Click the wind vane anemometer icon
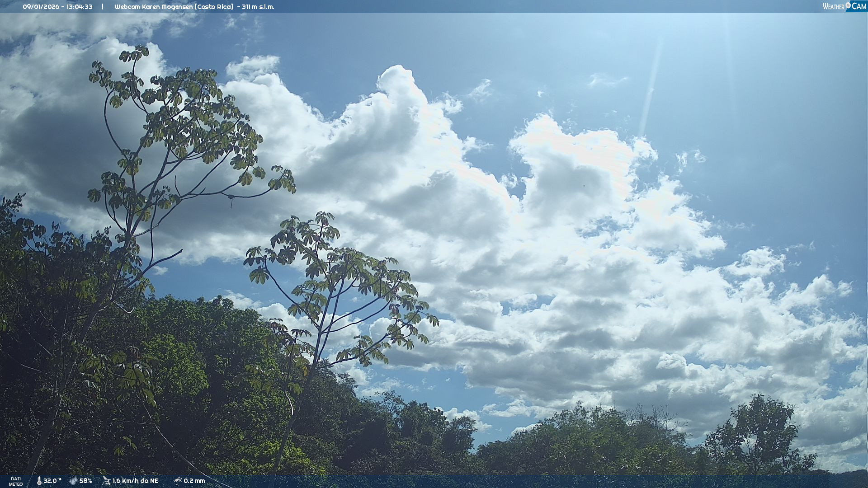 [x=106, y=481]
